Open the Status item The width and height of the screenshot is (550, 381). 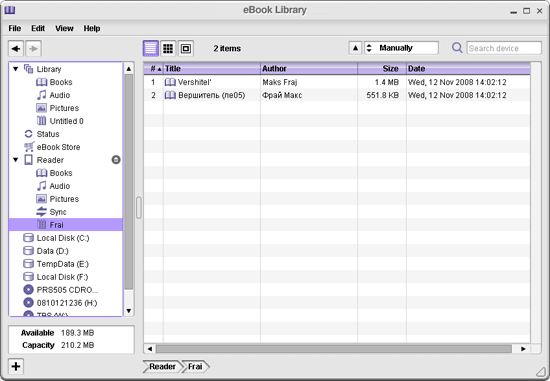pyautogui.click(x=41, y=134)
